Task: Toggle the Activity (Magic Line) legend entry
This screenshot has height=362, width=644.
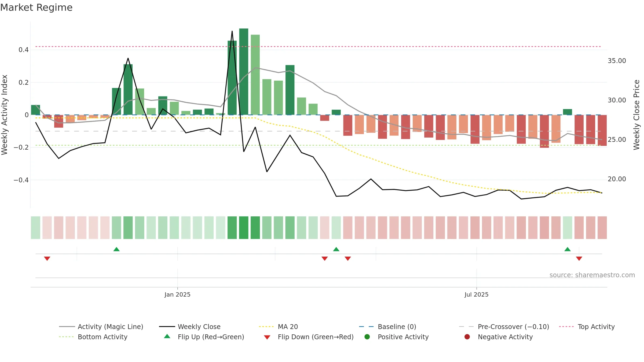Action: coord(101,327)
